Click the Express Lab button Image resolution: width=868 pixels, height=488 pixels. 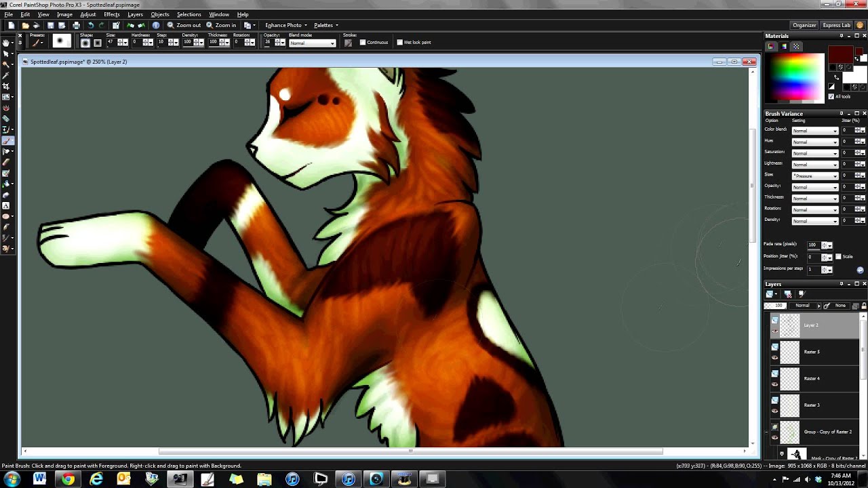point(836,25)
